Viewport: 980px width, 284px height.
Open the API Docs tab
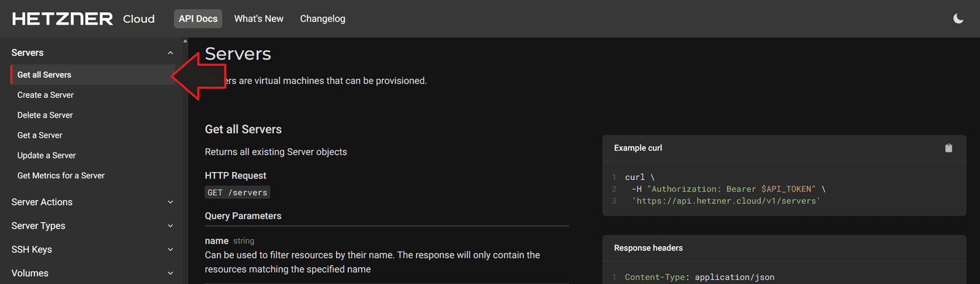[198, 19]
